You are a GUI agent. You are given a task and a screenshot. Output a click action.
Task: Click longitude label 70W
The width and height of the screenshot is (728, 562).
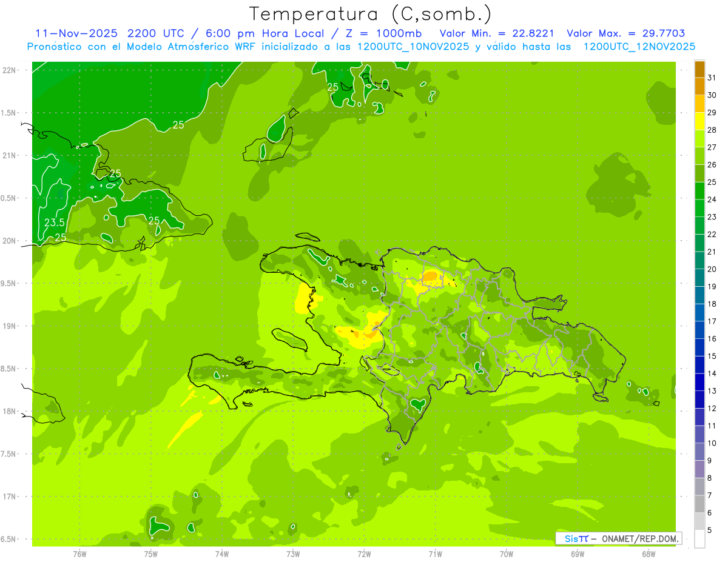[507, 554]
